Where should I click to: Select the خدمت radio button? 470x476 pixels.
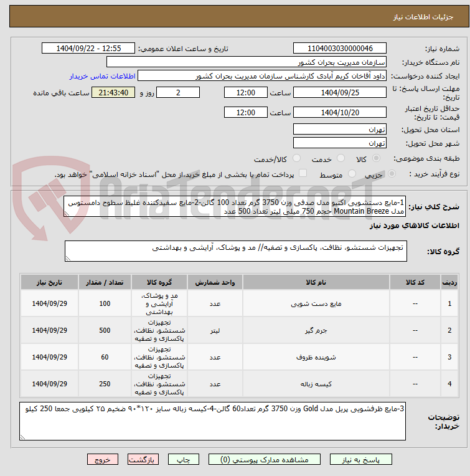341,158
